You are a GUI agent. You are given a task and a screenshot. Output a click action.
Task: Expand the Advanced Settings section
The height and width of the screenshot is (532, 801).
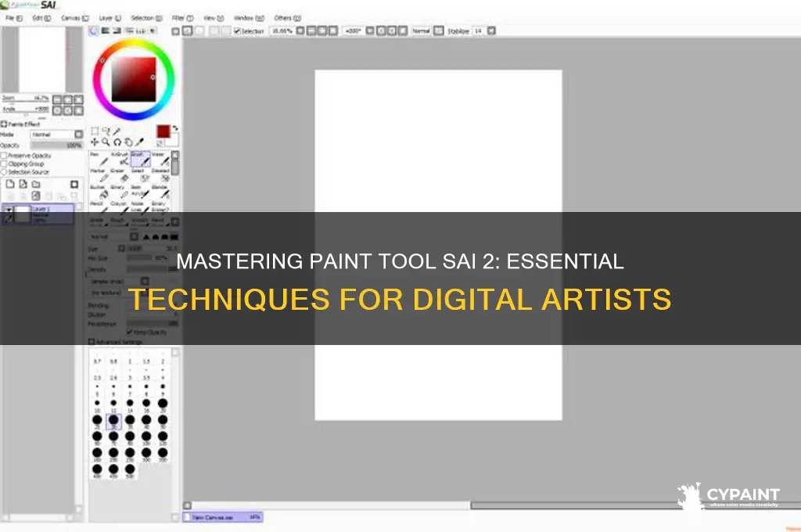tap(92, 341)
